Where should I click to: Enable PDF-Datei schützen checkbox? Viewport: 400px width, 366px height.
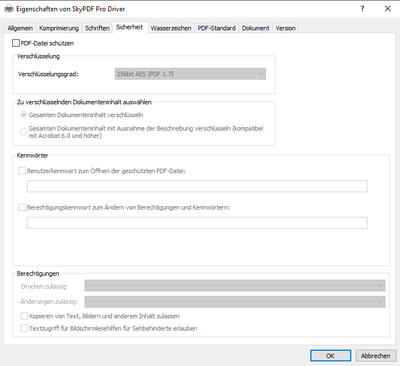pos(16,43)
